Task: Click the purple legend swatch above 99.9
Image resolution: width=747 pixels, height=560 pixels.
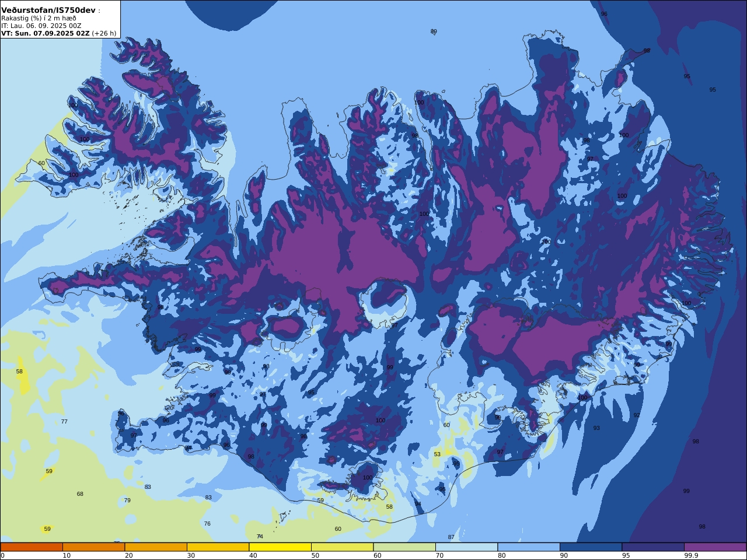Action: 715,547
